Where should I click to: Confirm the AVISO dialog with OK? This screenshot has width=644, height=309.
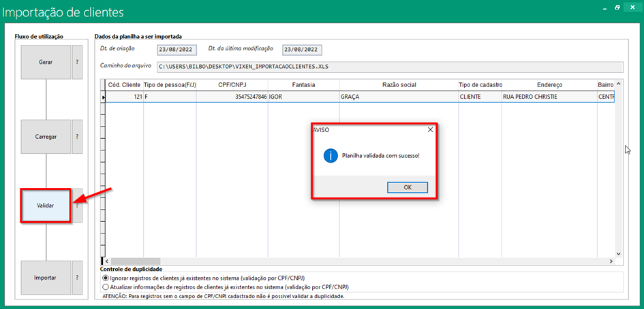click(407, 187)
